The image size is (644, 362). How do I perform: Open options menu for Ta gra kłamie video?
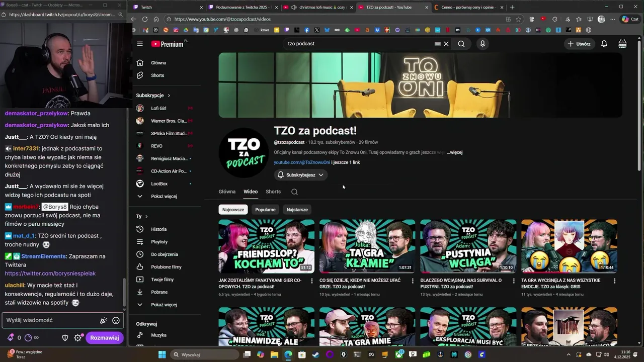coord(413,281)
